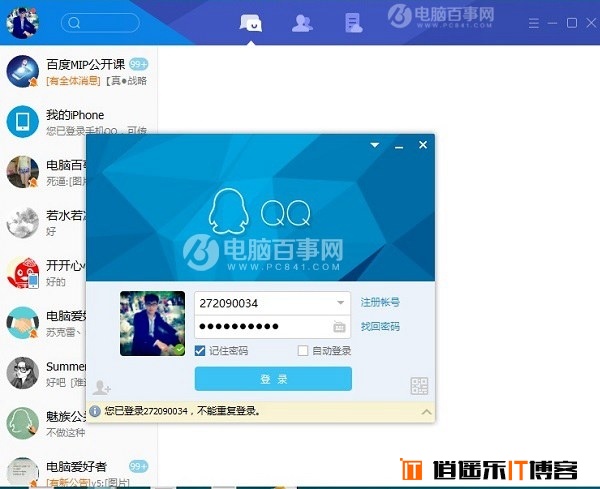Image resolution: width=600 pixels, height=489 pixels.
Task: Close the QQ main window
Action: 591,23
